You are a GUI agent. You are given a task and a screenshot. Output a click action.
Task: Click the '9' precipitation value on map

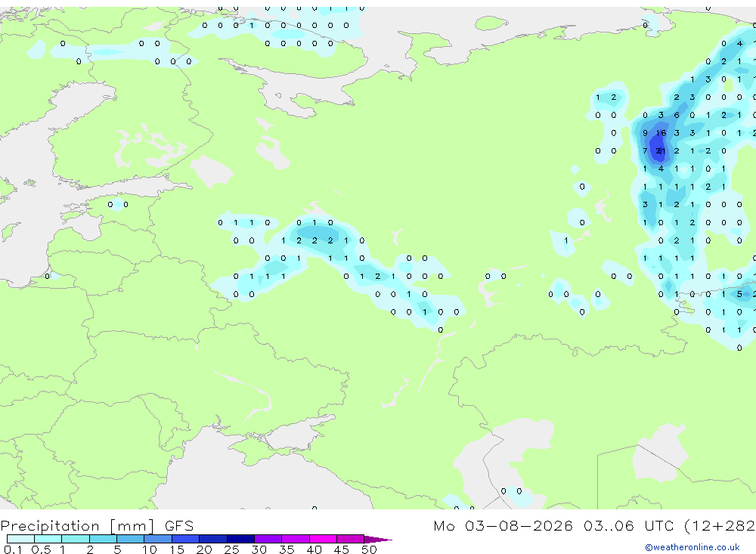pos(645,133)
